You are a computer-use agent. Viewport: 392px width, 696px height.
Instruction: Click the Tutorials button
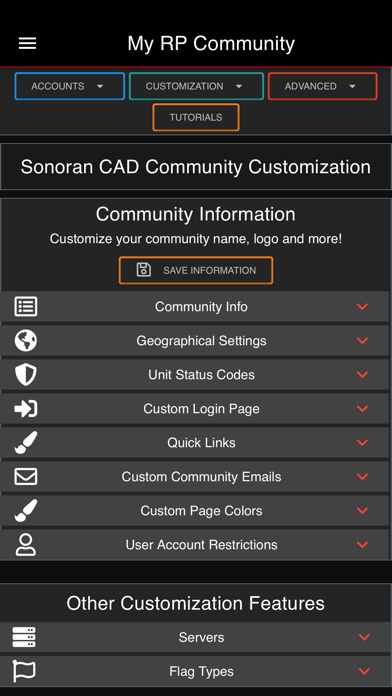[x=196, y=117]
